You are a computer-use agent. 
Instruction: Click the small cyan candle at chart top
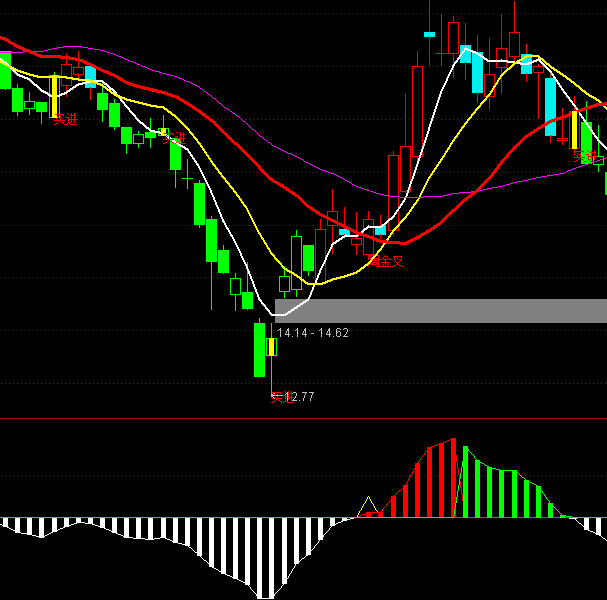[430, 34]
